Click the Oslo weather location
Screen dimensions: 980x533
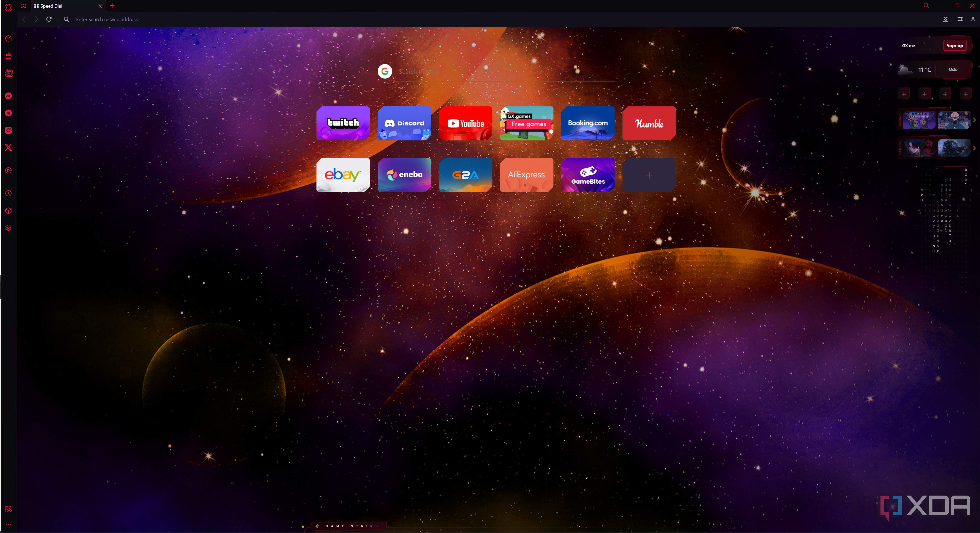[953, 69]
